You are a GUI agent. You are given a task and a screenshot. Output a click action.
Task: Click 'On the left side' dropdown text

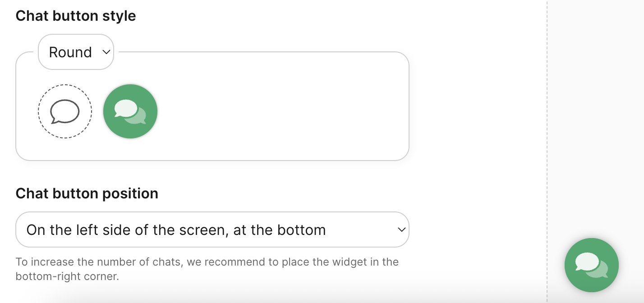point(176,230)
